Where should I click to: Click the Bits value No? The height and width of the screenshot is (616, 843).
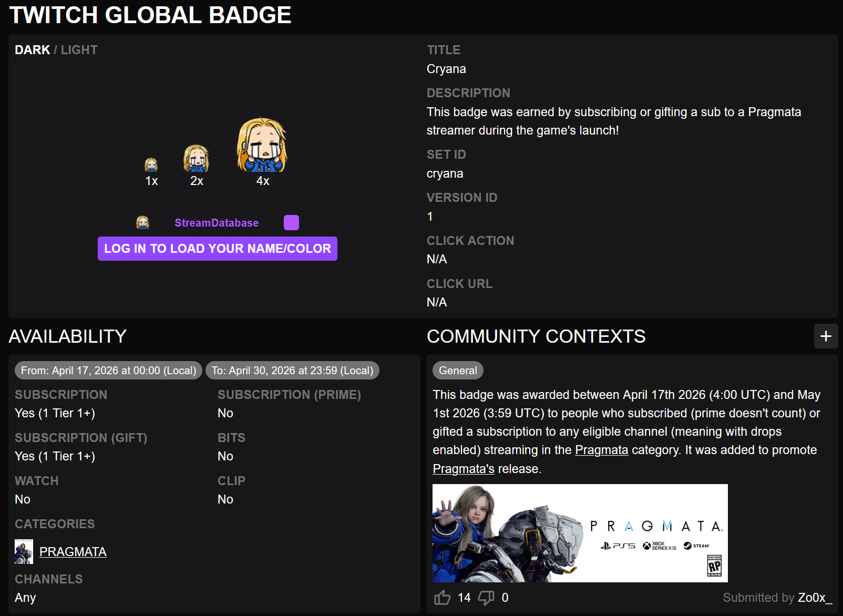click(x=225, y=456)
